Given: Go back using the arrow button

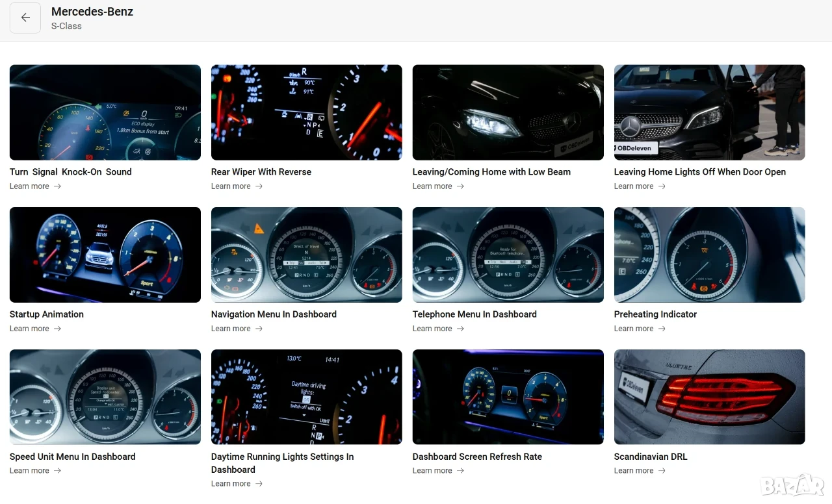Looking at the screenshot, I should click(x=25, y=18).
